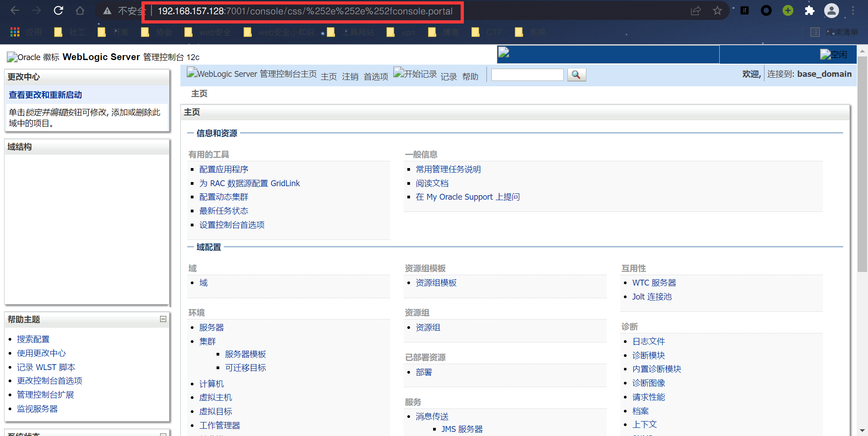Open the JMS 服务器 link
Viewport: 868px width, 436px height.
[462, 429]
